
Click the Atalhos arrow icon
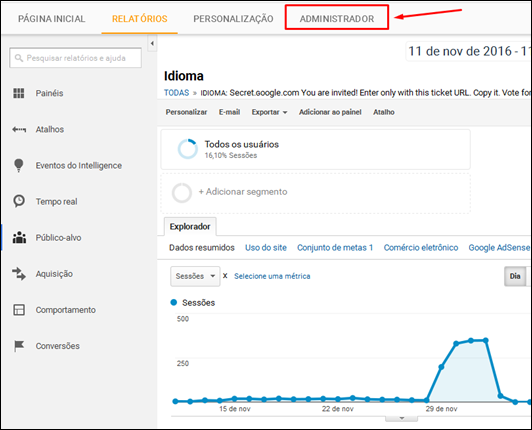click(19, 129)
